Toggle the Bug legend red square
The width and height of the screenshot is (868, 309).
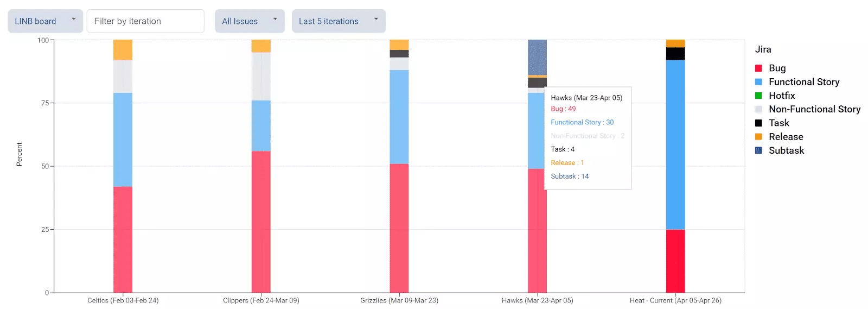[758, 68]
